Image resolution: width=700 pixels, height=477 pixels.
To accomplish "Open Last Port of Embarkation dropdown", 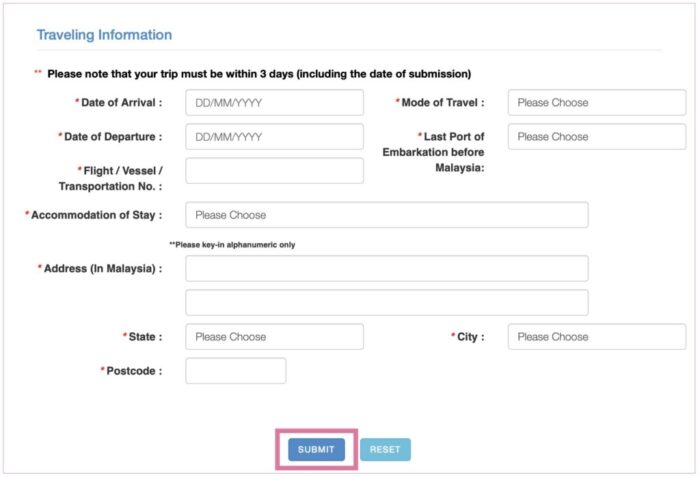I will (x=597, y=137).
